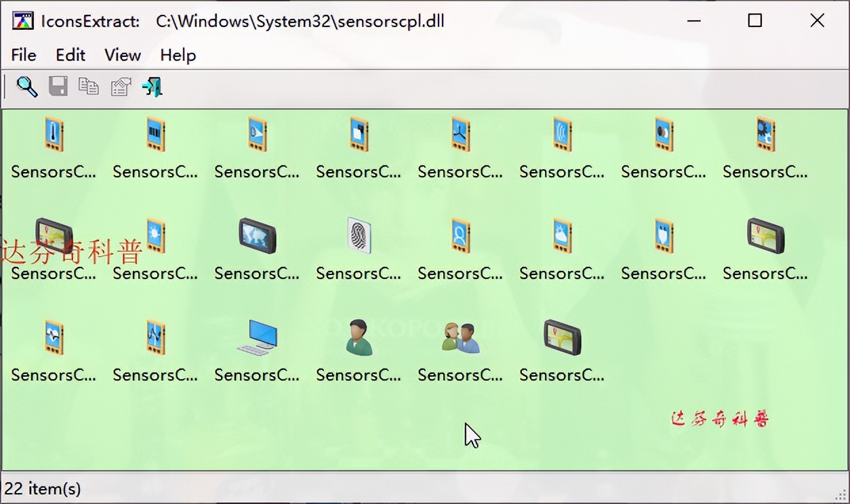Maximize the IconsExtract window
Viewport: 850px width, 504px height.
coord(754,21)
